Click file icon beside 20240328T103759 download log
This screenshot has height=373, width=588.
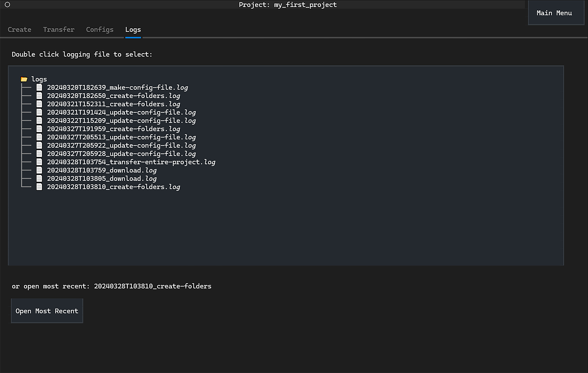(39, 170)
